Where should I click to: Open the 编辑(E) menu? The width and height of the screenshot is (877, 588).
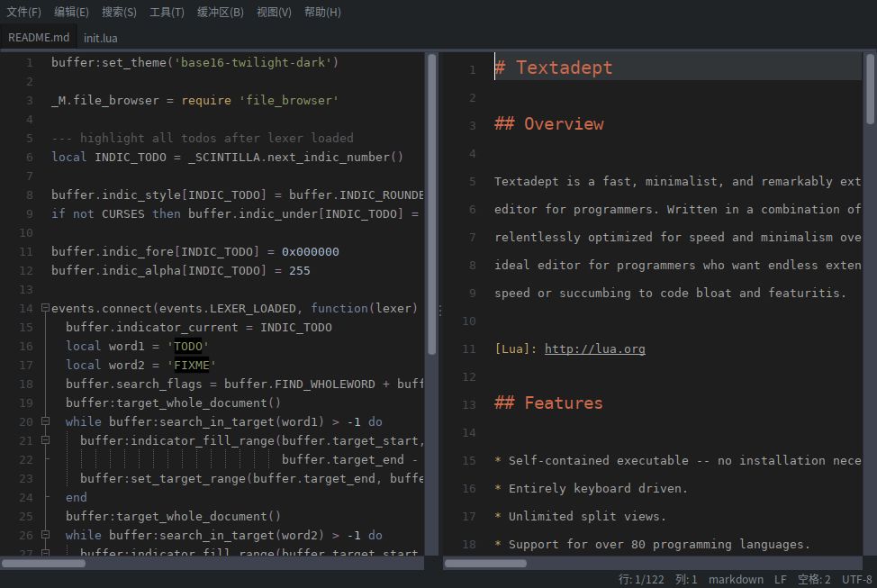pyautogui.click(x=71, y=12)
